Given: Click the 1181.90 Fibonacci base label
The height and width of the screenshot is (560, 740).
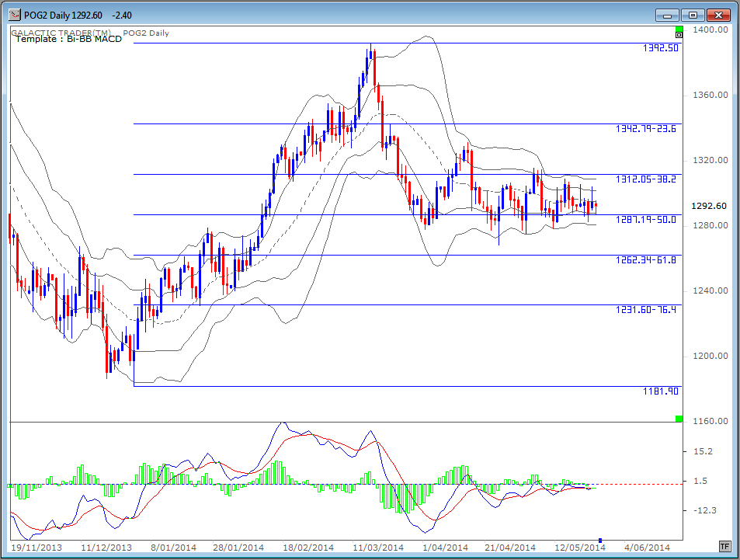Looking at the screenshot, I should 660,391.
